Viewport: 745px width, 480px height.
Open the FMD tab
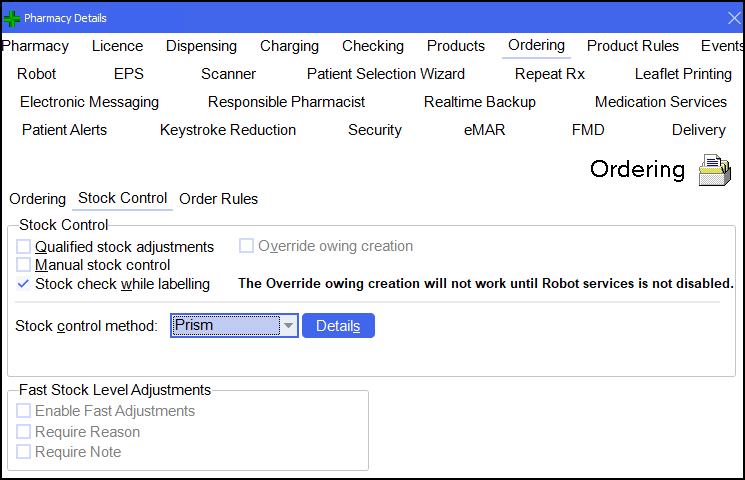[588, 130]
